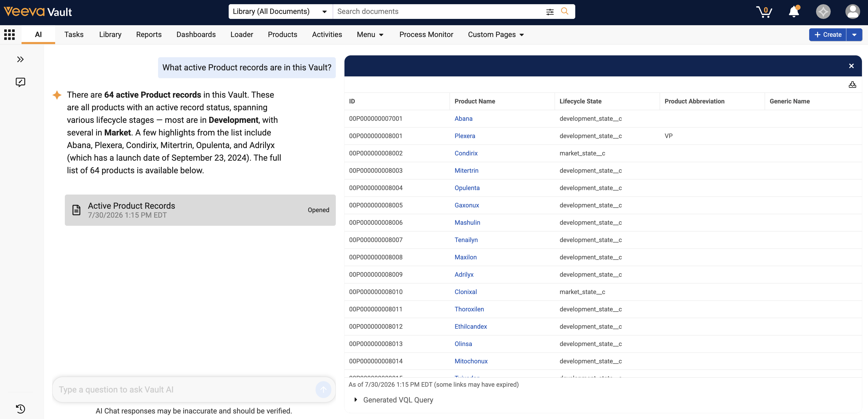Open the Adrilyx product link

click(464, 275)
